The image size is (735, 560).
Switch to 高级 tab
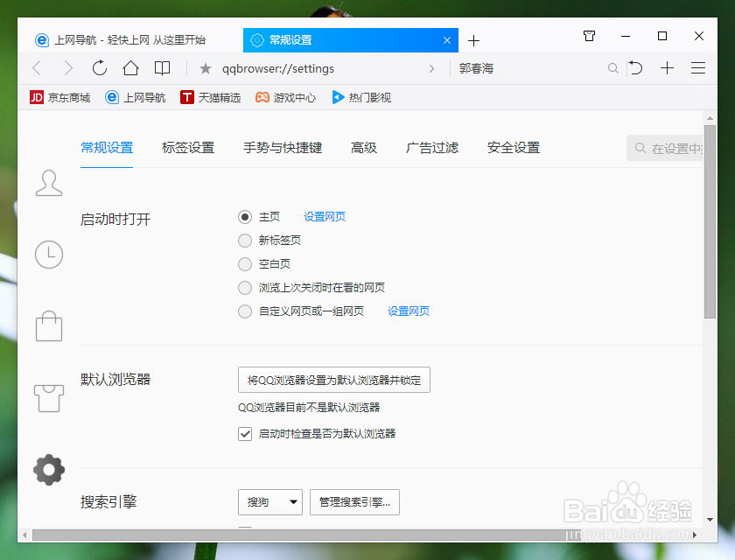[x=364, y=148]
